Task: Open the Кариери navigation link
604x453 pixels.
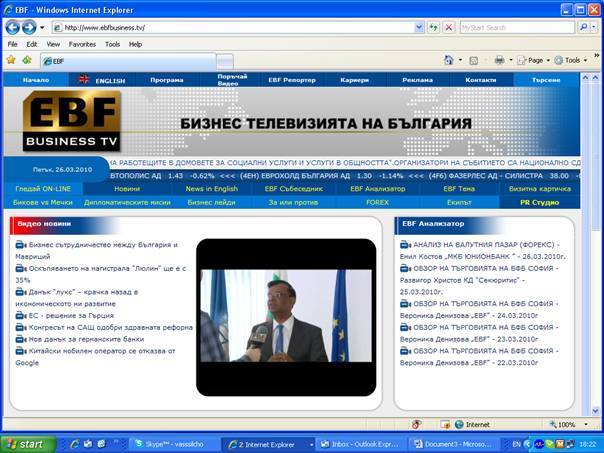Action: coord(354,80)
